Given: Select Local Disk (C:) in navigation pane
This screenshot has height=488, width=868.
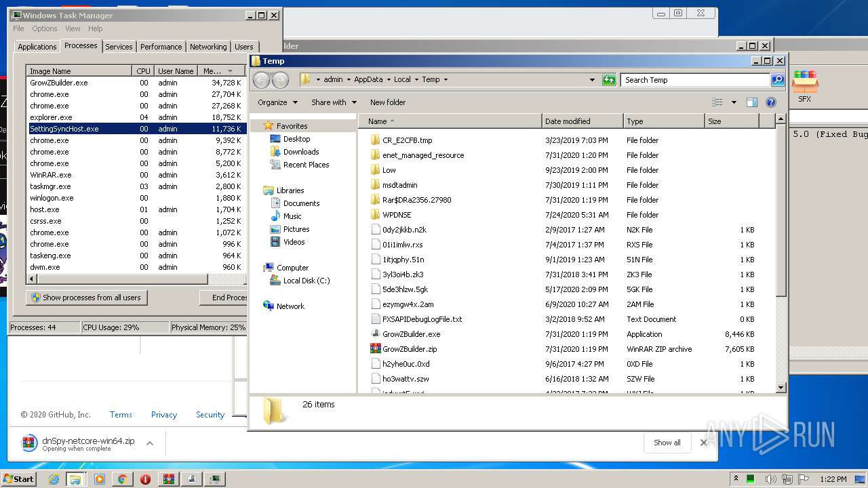Looking at the screenshot, I should point(300,281).
